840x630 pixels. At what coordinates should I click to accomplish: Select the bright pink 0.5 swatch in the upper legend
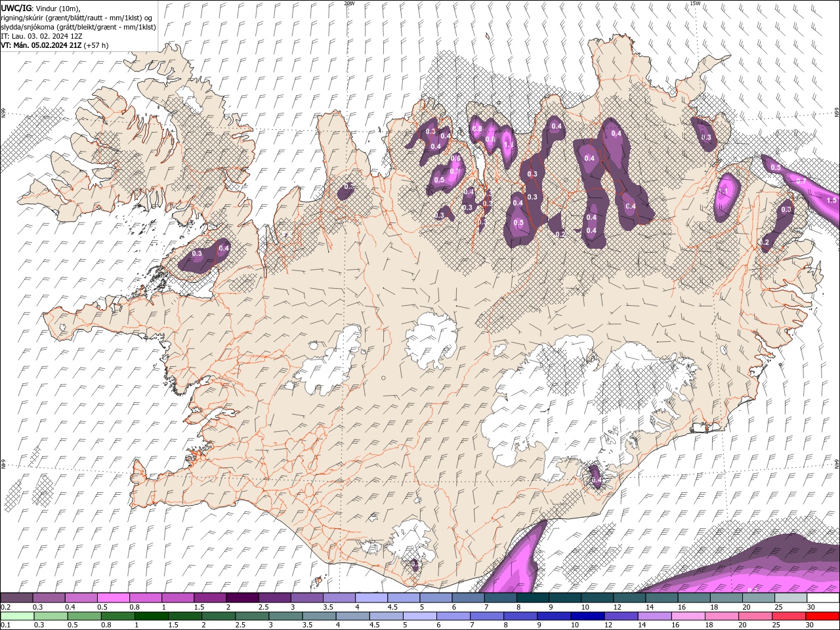pyautogui.click(x=113, y=598)
